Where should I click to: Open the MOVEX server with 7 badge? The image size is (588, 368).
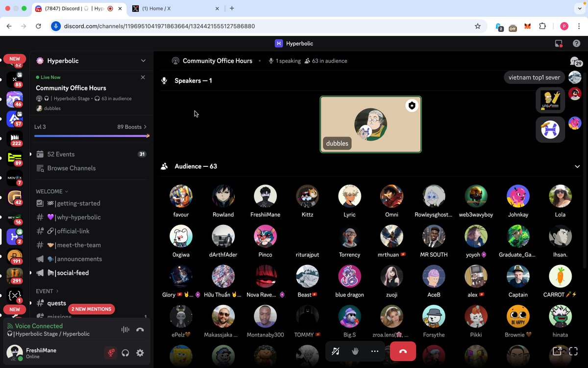pos(14,177)
